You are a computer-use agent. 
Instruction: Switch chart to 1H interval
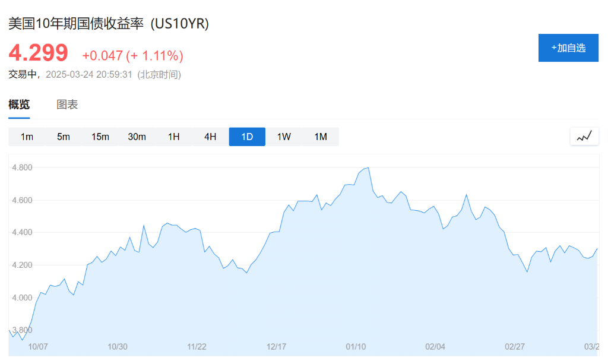pyautogui.click(x=173, y=137)
